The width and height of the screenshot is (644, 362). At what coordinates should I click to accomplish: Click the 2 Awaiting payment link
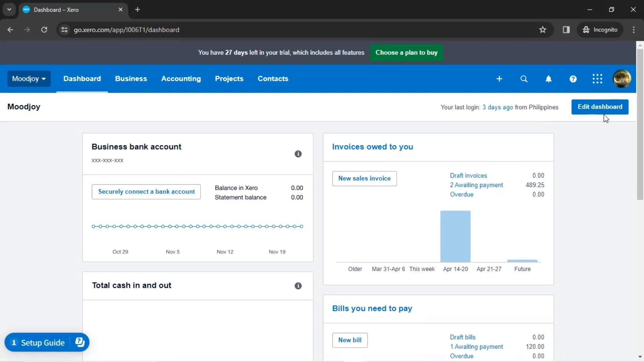(x=476, y=185)
